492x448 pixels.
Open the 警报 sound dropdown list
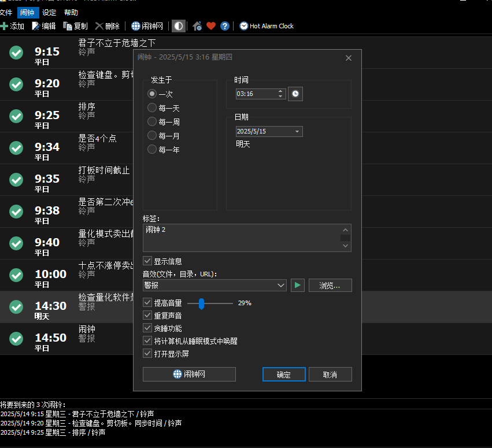tap(281, 285)
